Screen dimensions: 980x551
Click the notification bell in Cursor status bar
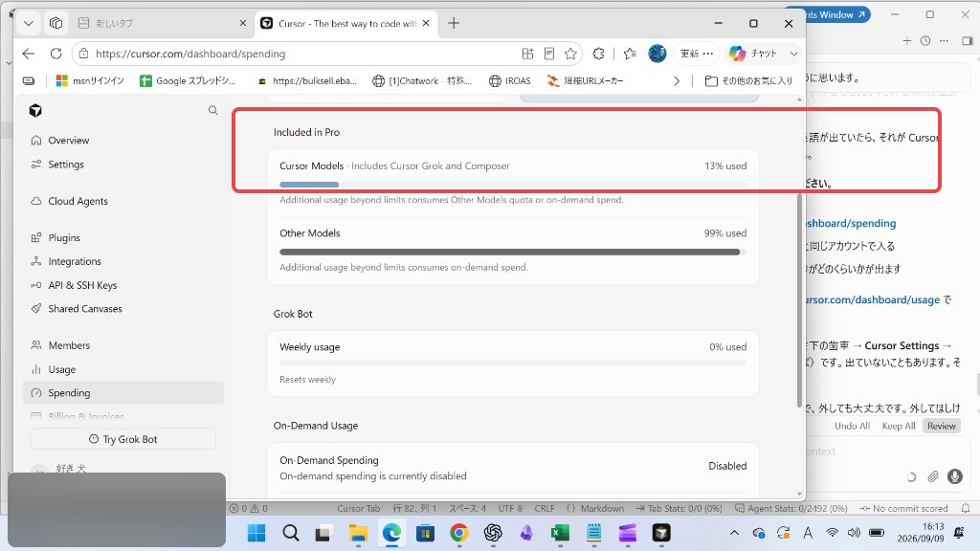point(966,508)
